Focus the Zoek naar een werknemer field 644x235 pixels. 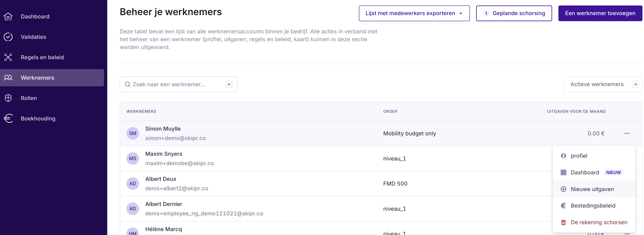tap(175, 84)
